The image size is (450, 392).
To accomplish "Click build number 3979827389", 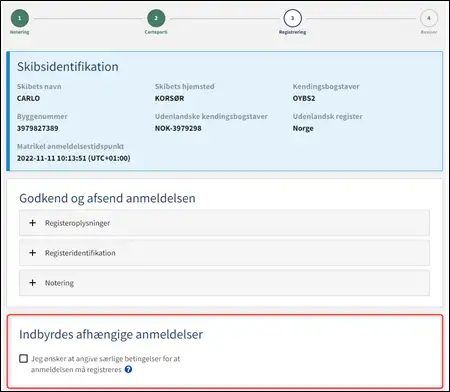I will pos(38,128).
